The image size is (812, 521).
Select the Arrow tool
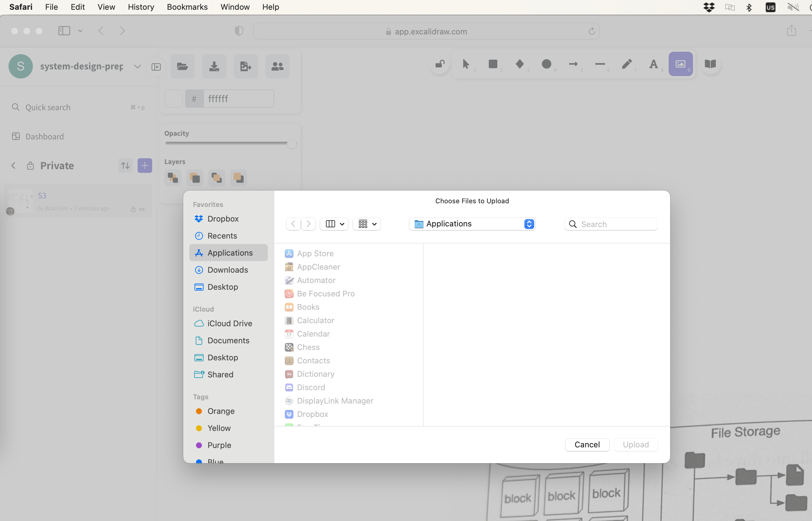[573, 64]
